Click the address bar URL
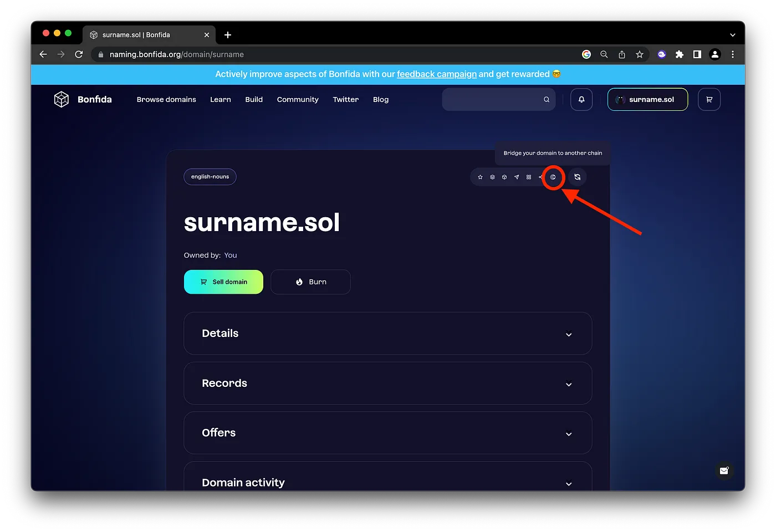The image size is (776, 532). pos(177,54)
